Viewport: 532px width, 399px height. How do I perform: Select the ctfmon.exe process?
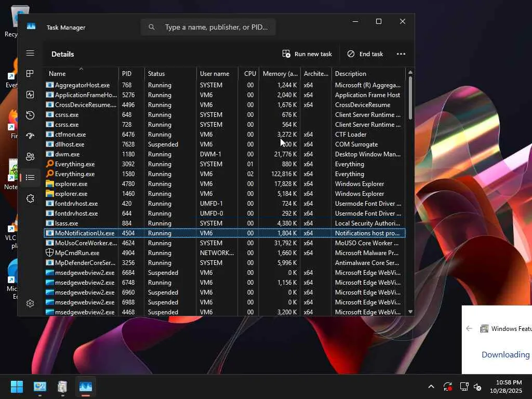(x=224, y=135)
